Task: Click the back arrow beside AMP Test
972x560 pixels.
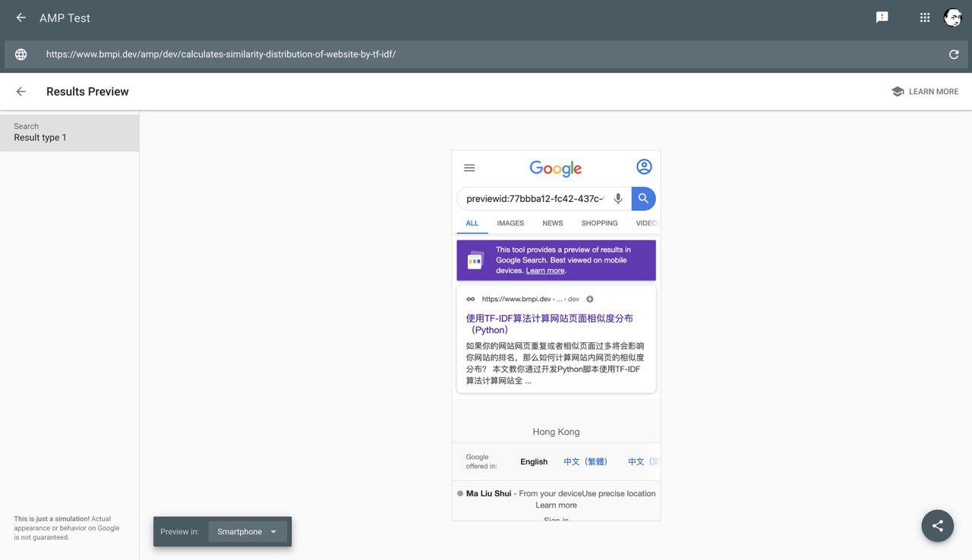Action: [x=21, y=17]
